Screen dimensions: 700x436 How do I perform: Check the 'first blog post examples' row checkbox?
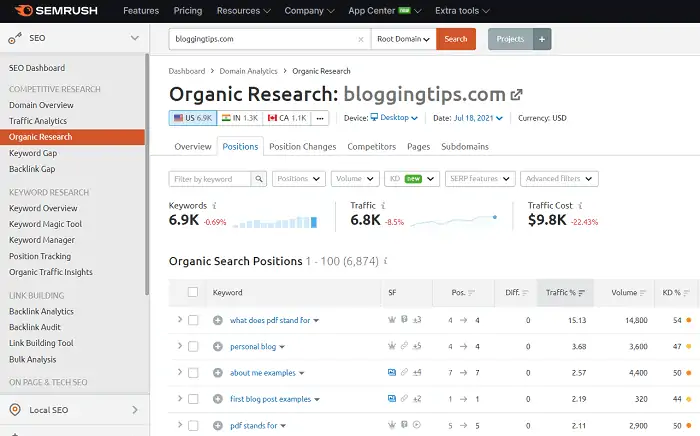193,399
